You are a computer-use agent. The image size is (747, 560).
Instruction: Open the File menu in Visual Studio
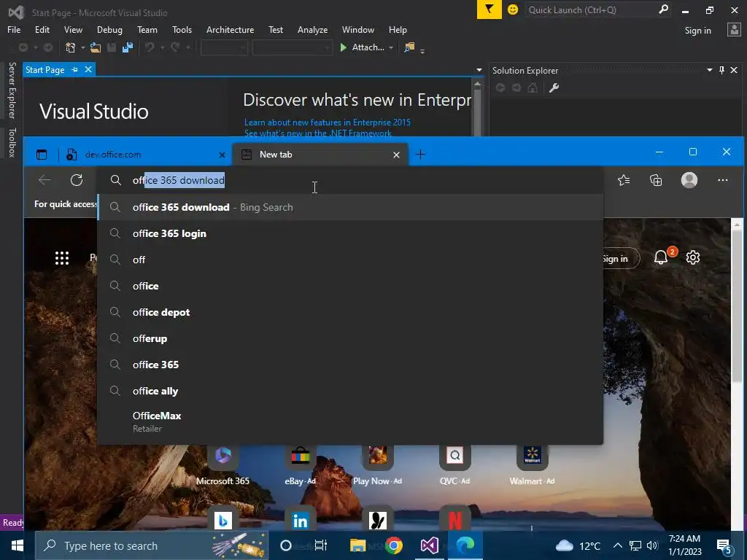(14, 29)
